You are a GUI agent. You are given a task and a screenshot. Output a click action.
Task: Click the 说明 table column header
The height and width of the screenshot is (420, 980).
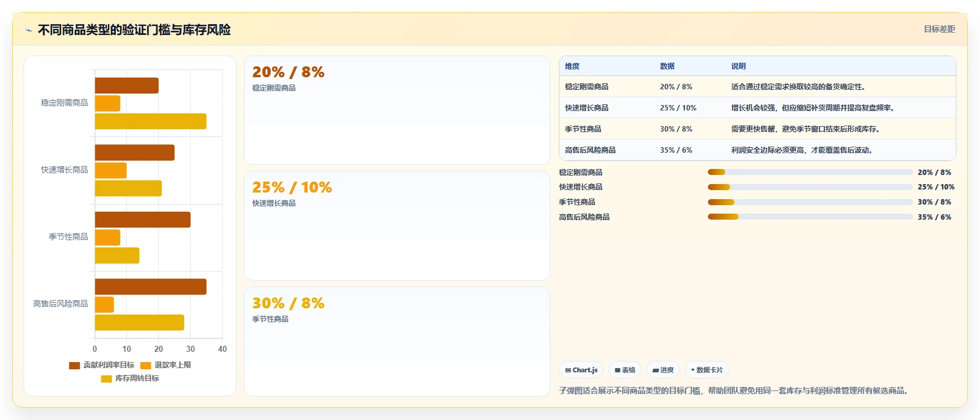739,66
